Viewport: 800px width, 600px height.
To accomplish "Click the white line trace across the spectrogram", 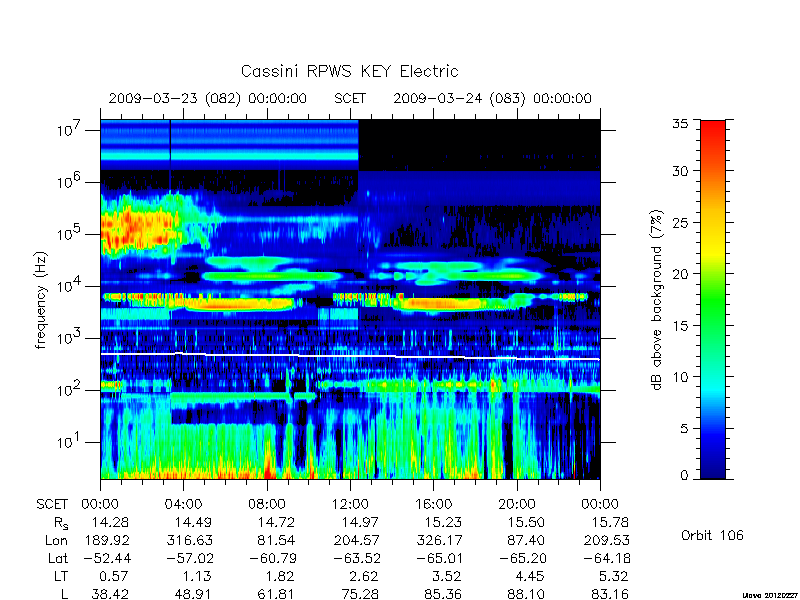I will click(x=350, y=356).
